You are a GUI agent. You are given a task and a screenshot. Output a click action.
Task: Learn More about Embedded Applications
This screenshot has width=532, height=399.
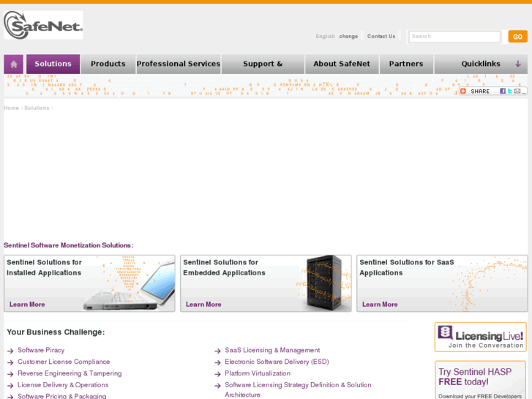(x=203, y=305)
